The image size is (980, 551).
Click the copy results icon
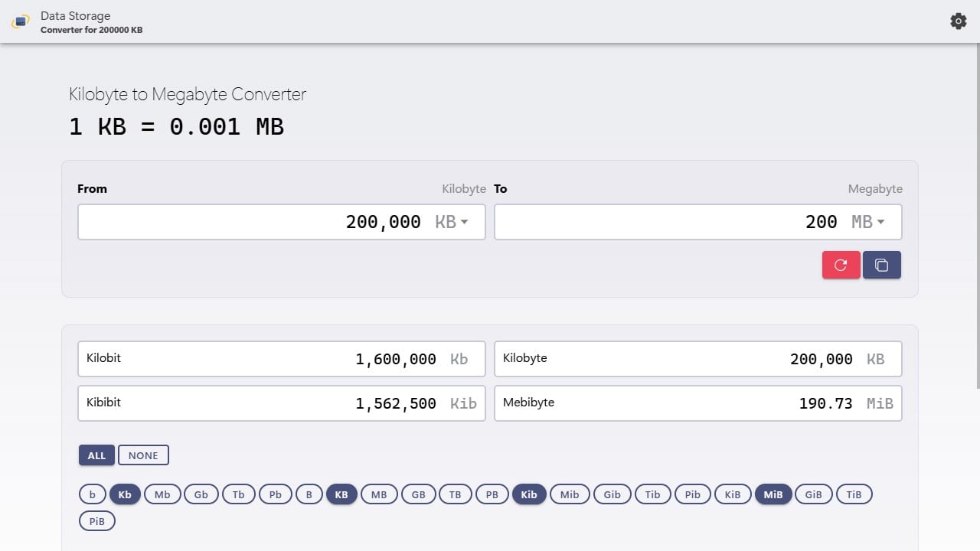pyautogui.click(x=882, y=264)
